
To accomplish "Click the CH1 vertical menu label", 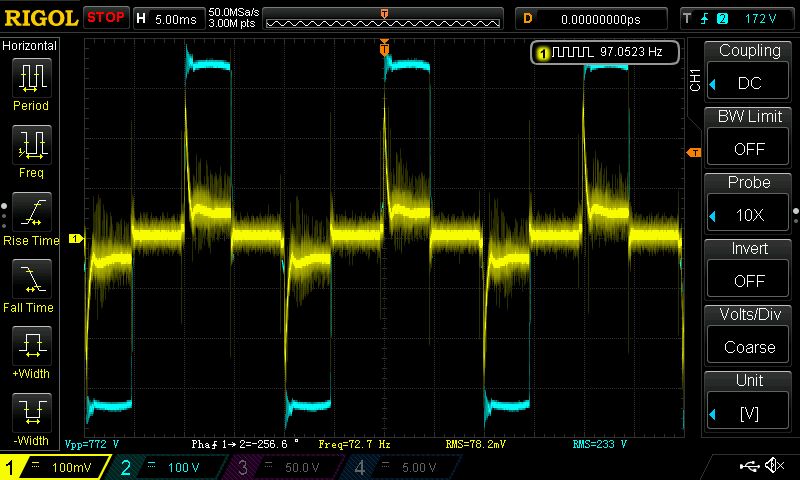I will pos(695,81).
